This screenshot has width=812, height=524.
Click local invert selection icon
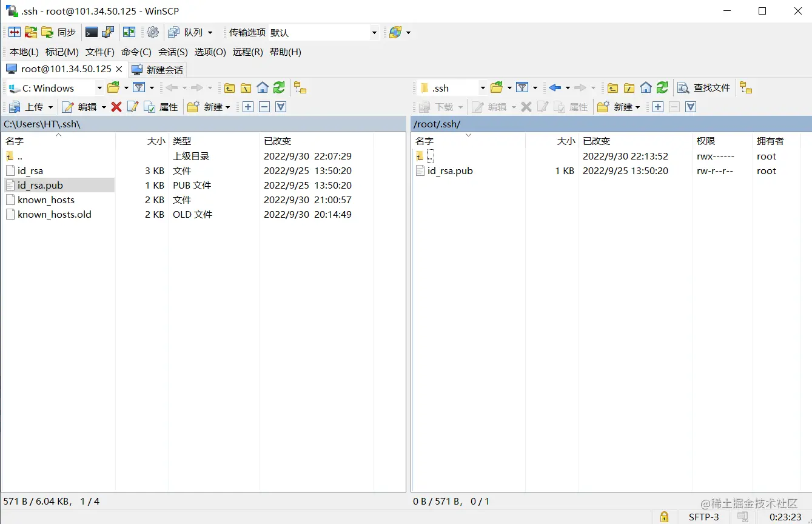coord(281,107)
